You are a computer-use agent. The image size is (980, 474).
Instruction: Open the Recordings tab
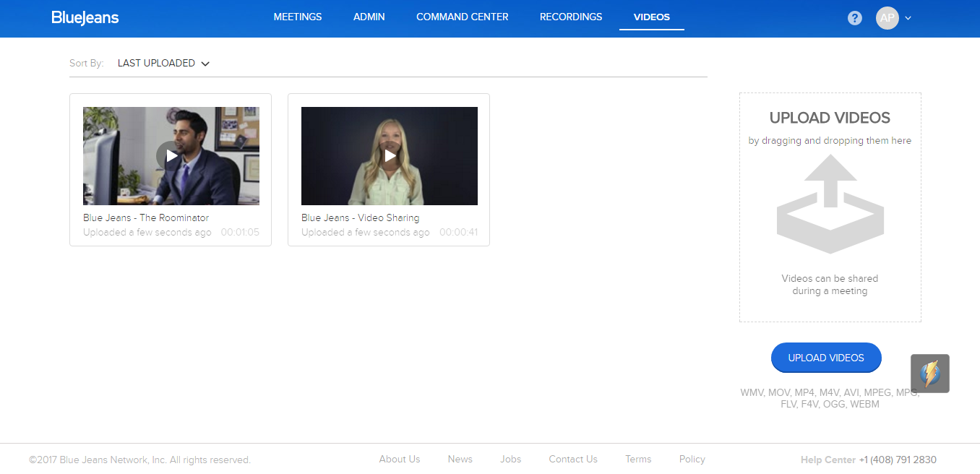[x=570, y=17]
